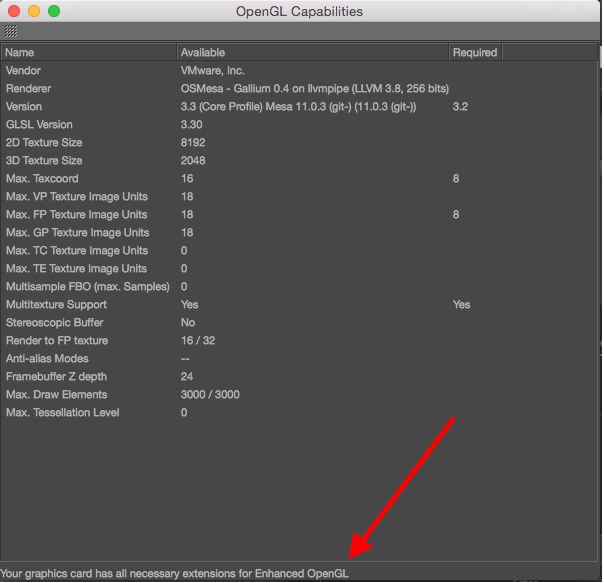The width and height of the screenshot is (604, 583).
Task: Click value 18 in Max. VP Texture row
Action: [x=187, y=197]
